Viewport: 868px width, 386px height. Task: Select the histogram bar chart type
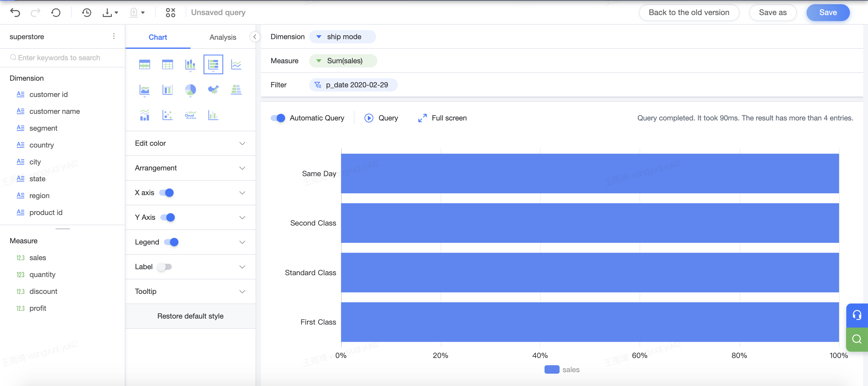coord(213,115)
